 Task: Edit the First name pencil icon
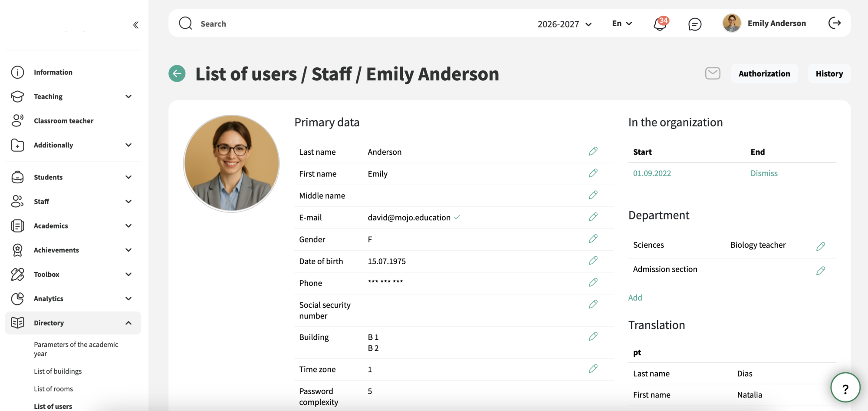point(593,173)
